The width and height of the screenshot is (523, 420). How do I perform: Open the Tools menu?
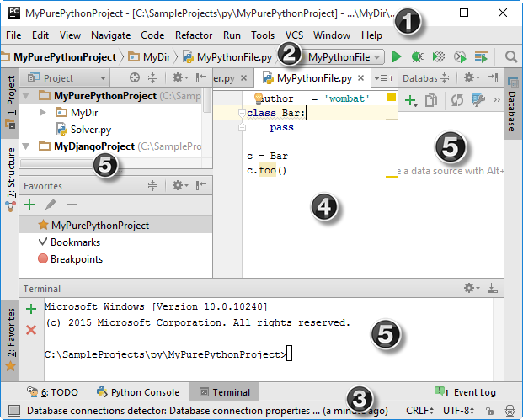click(263, 35)
